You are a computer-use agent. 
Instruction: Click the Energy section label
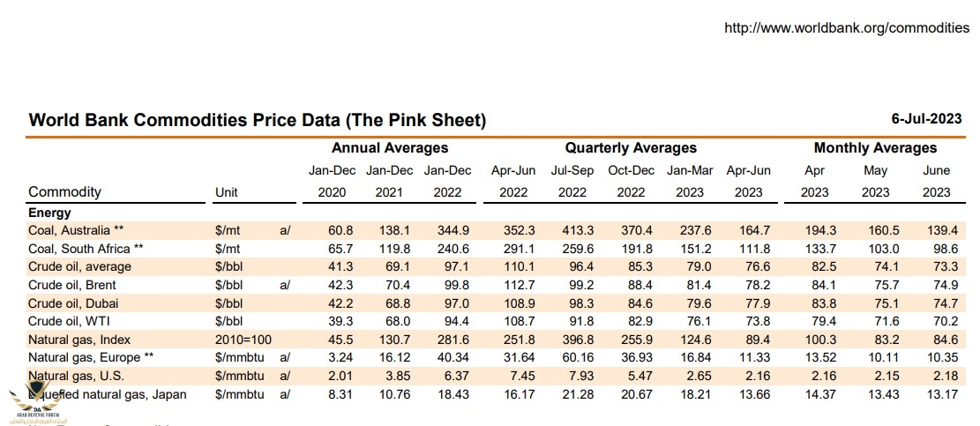tap(50, 213)
